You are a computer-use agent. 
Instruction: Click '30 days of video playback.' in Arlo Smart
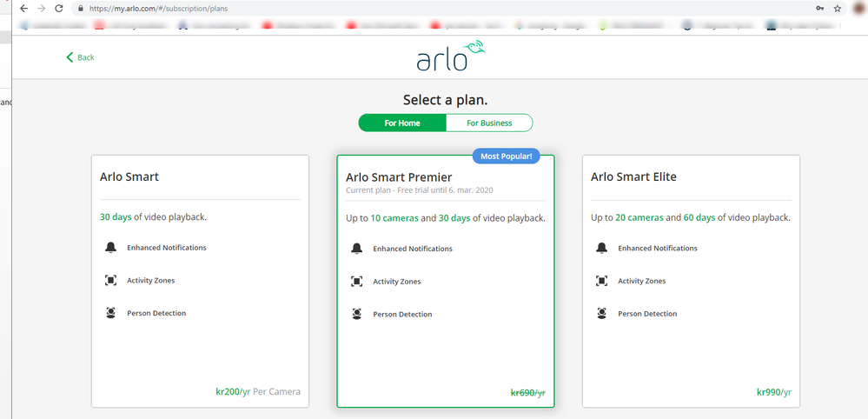[x=153, y=217]
